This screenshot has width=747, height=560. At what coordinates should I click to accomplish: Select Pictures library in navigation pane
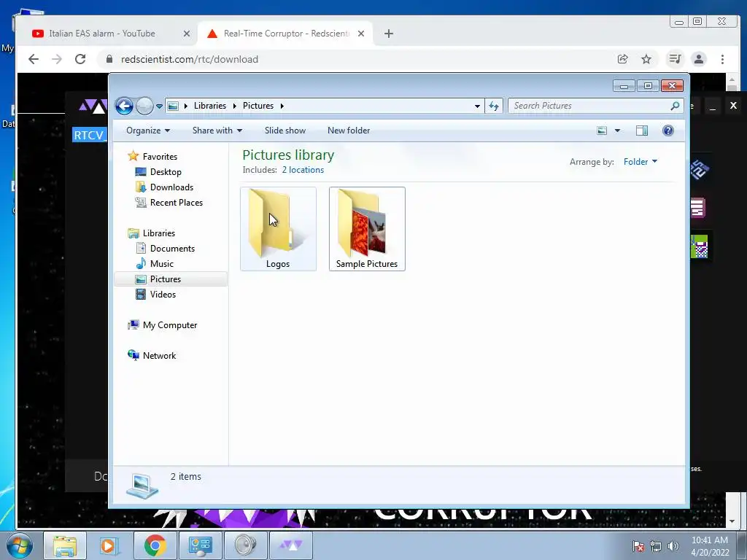(x=171, y=279)
